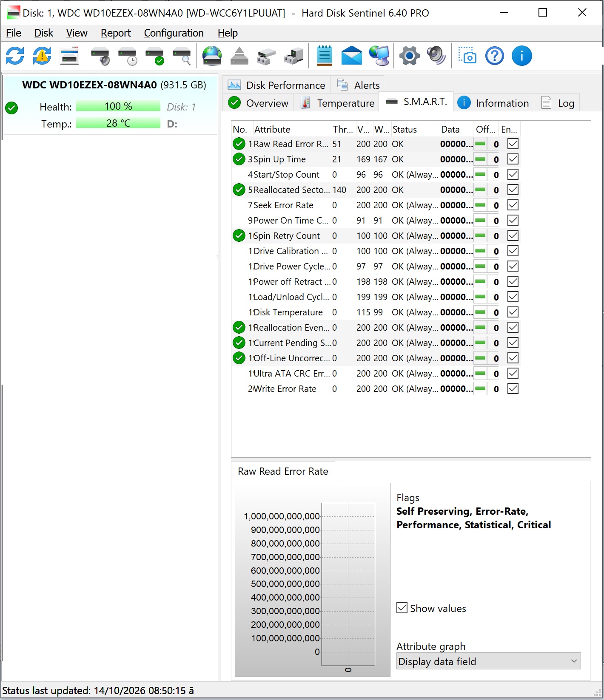Click the globe with monitor icon
Screen dimensions: 604x700
coord(379,56)
